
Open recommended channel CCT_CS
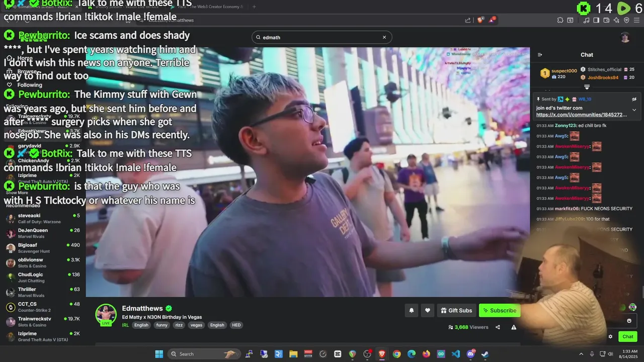(x=43, y=307)
